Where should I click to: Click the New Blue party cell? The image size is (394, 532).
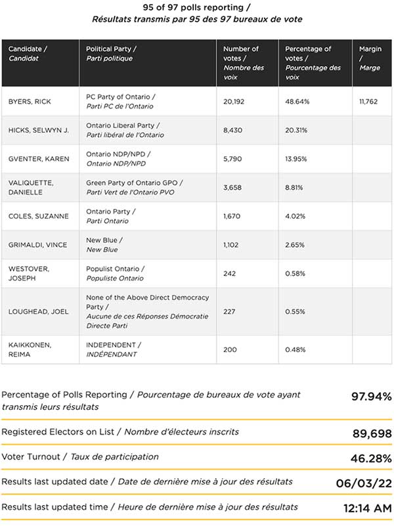[x=148, y=245]
